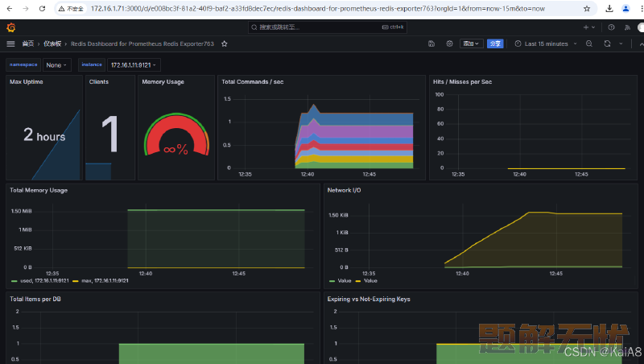Click the memory usage gauge
Screen dimensions: 644x364
pyautogui.click(x=176, y=134)
